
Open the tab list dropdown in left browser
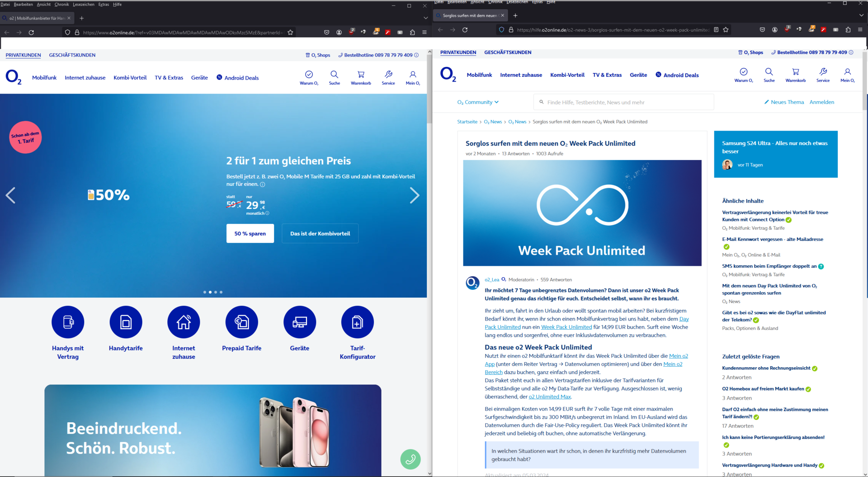pos(425,18)
